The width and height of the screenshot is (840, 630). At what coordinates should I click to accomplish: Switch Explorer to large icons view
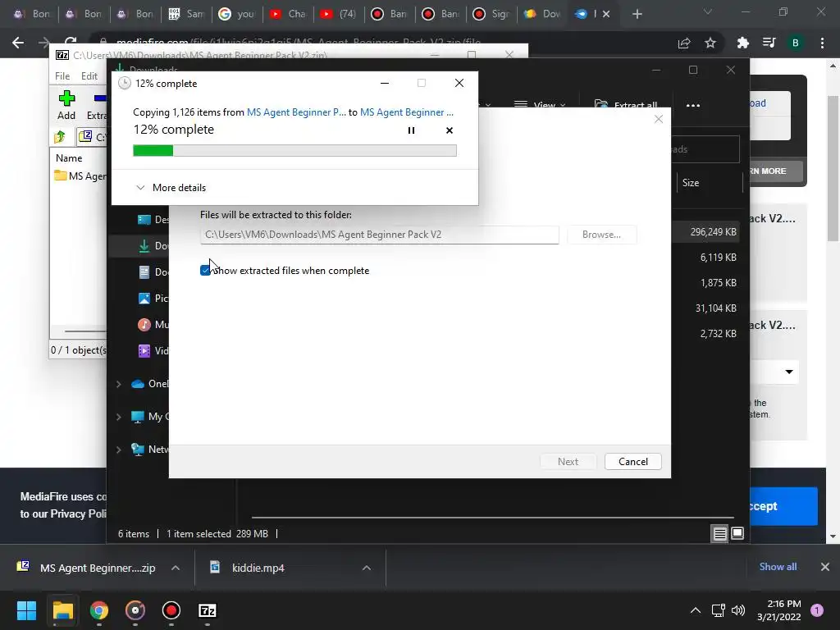[x=737, y=533]
